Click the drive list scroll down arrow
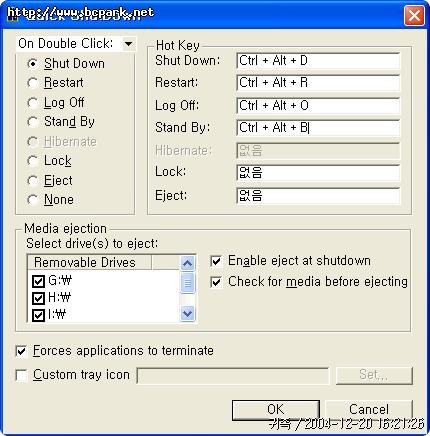The width and height of the screenshot is (430, 436). point(187,314)
